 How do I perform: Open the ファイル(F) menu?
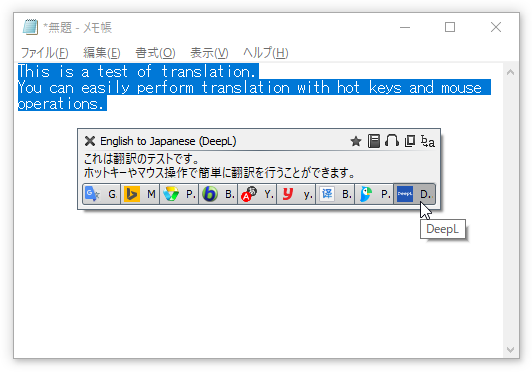[44, 53]
